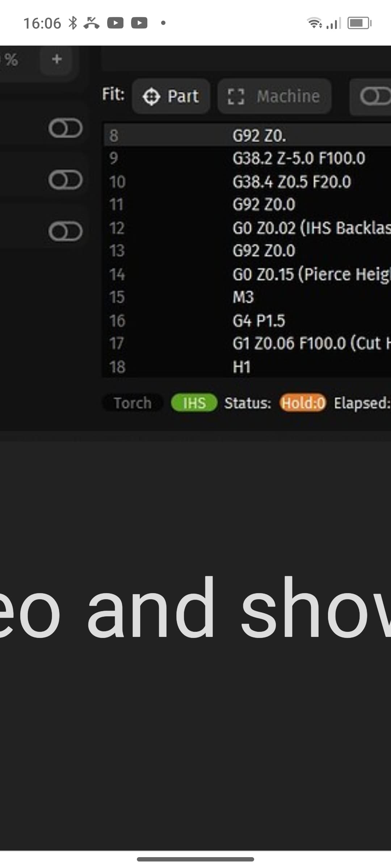Viewport: 391px width, 868px height.
Task: Click the Part fit button
Action: click(x=171, y=96)
